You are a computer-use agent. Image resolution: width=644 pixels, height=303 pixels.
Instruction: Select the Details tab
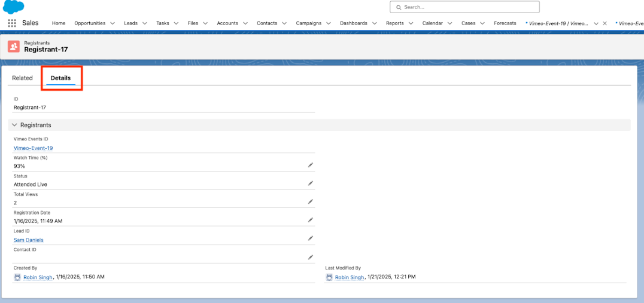click(x=60, y=78)
